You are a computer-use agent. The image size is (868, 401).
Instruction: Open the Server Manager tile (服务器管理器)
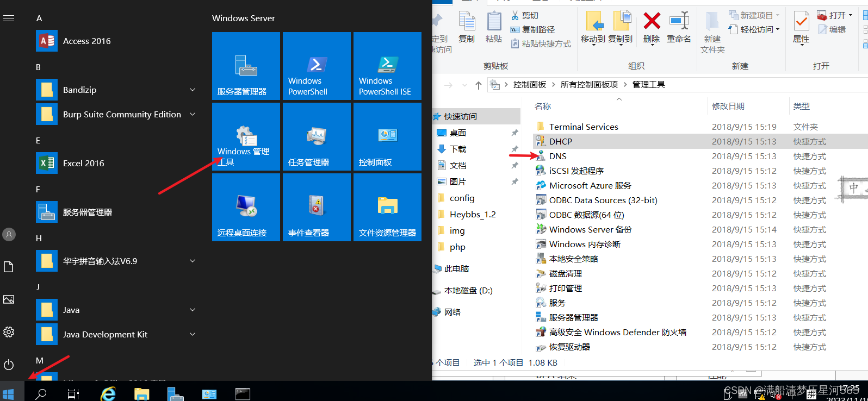coord(246,66)
